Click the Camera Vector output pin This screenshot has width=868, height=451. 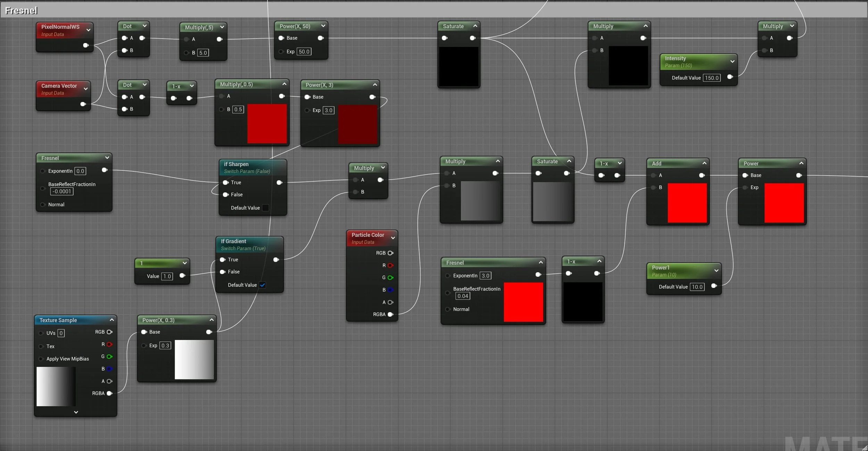pyautogui.click(x=83, y=104)
